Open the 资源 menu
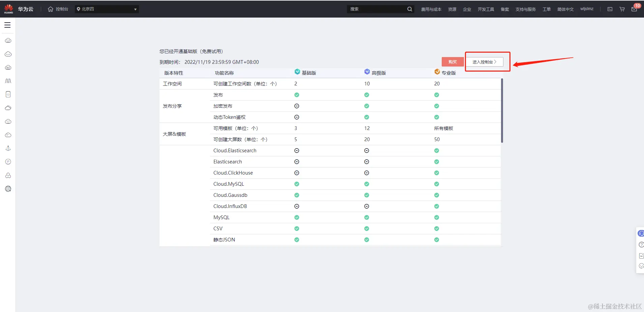Screen dimensions: 644x312 (452, 9)
